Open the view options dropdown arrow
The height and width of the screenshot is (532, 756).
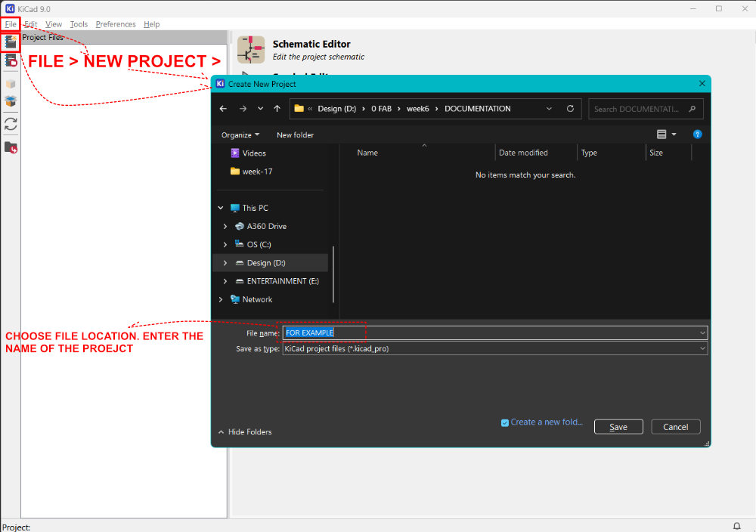674,135
